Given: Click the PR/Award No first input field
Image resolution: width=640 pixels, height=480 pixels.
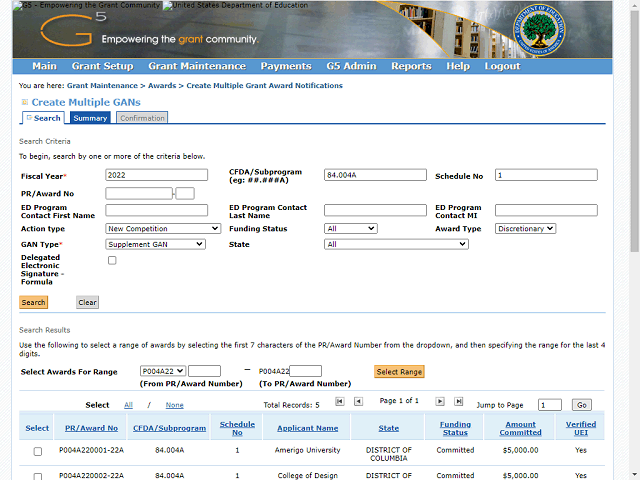Looking at the screenshot, I should [139, 193].
